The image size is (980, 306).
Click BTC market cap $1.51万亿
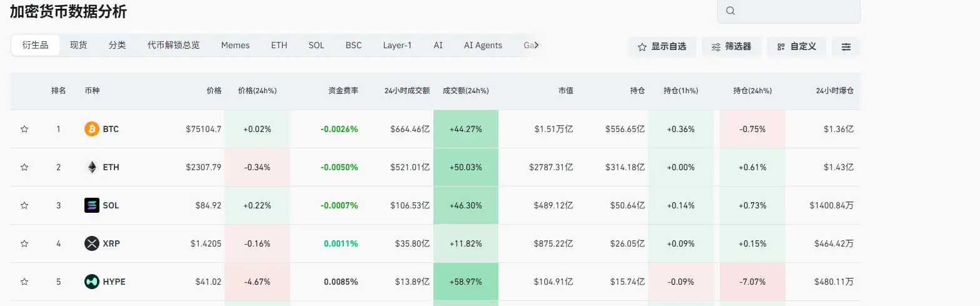click(x=553, y=130)
